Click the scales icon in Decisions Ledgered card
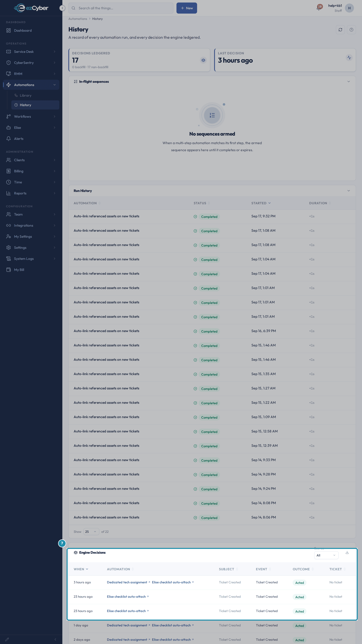This screenshot has width=362, height=644. (x=203, y=60)
